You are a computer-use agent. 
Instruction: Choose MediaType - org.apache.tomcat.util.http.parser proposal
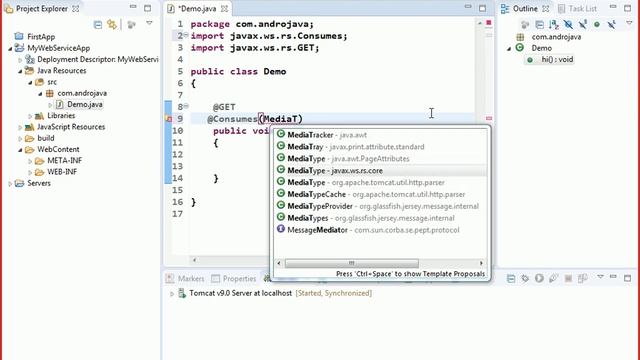point(381,182)
